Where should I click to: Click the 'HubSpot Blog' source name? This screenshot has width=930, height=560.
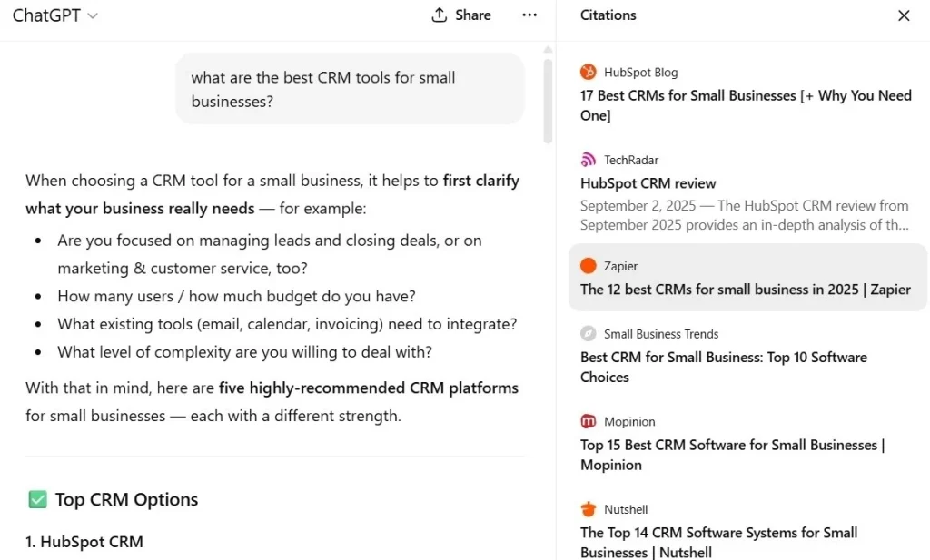(640, 73)
